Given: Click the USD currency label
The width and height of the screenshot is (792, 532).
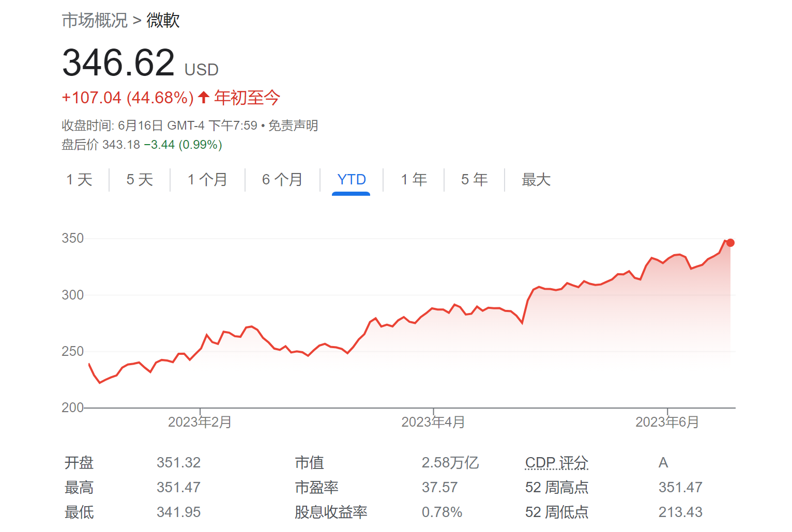Looking at the screenshot, I should click(x=201, y=70).
